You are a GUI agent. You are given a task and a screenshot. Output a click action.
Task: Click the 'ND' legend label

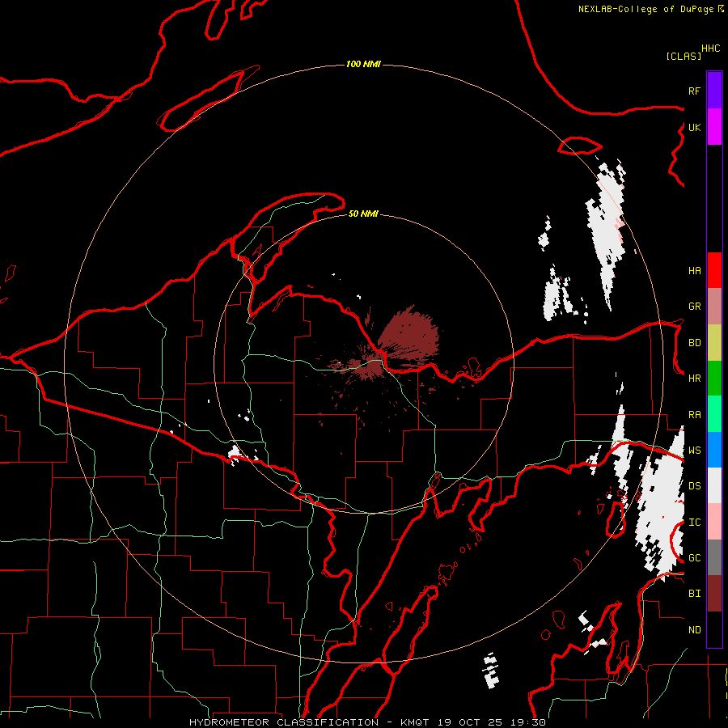click(x=694, y=630)
